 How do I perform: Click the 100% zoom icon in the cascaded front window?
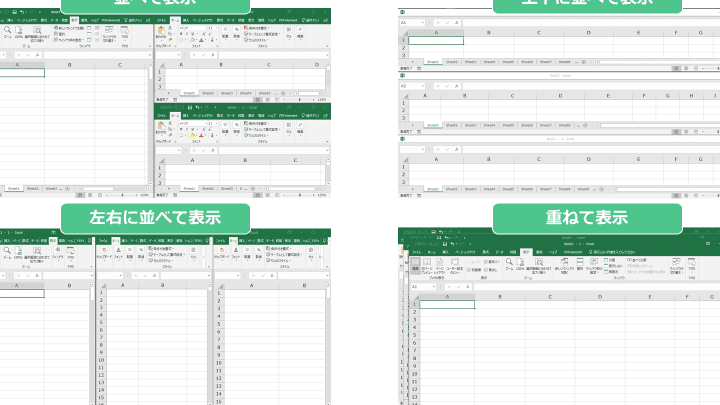pyautogui.click(x=520, y=262)
